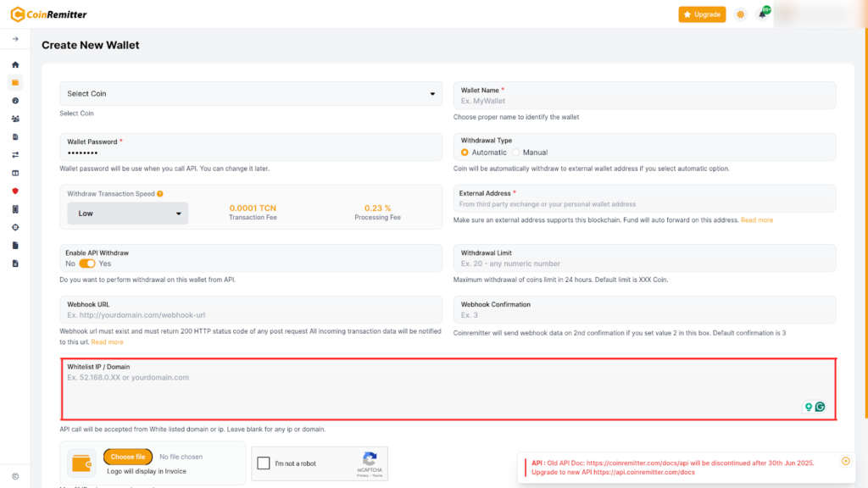Expand the sidebar with the arrow icon

[15, 39]
